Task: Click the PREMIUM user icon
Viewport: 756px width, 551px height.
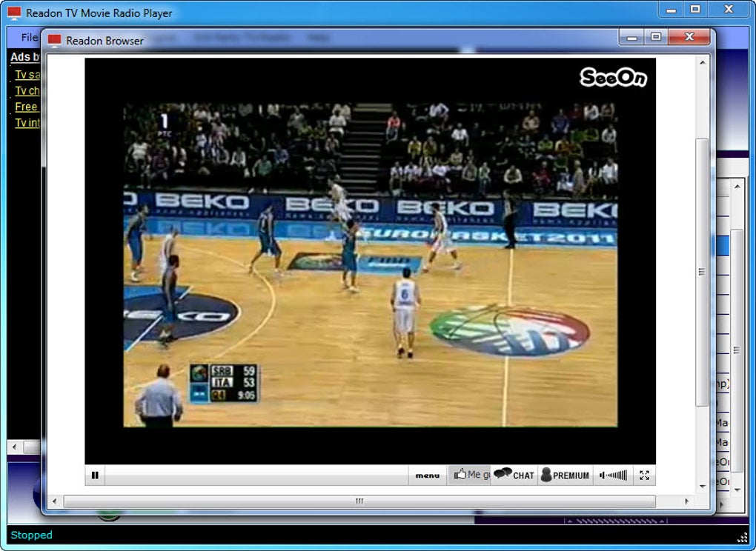Action: (546, 475)
